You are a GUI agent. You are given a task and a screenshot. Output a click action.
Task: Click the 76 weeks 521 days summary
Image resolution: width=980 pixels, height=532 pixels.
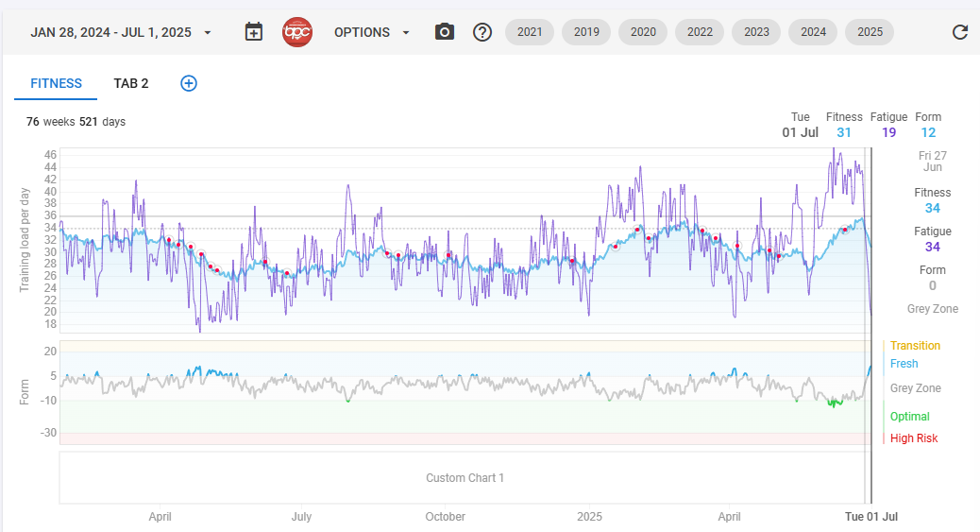click(x=76, y=121)
